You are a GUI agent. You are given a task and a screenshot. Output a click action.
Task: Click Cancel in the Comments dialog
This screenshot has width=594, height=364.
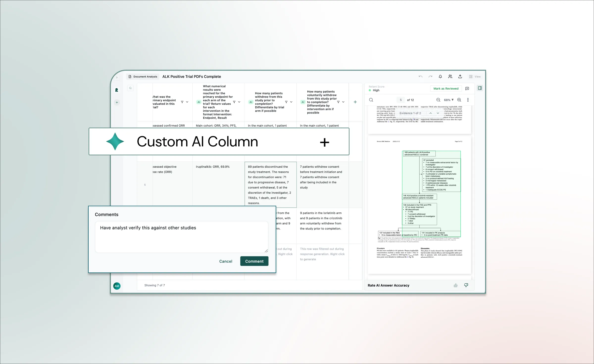tap(225, 261)
